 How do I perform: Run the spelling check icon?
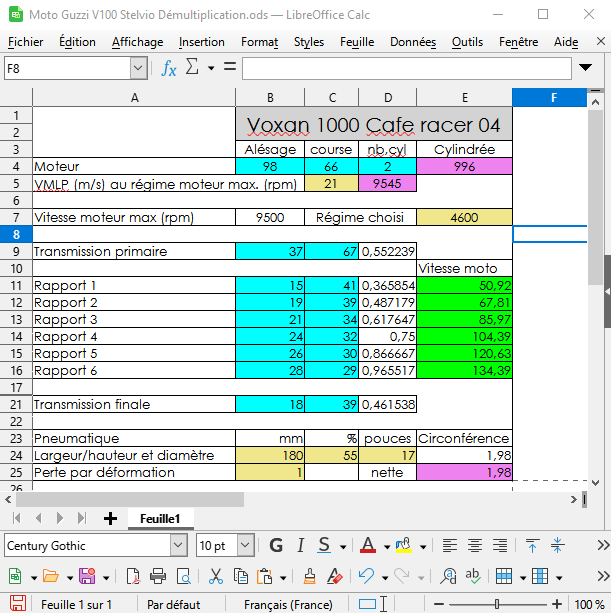[473, 576]
